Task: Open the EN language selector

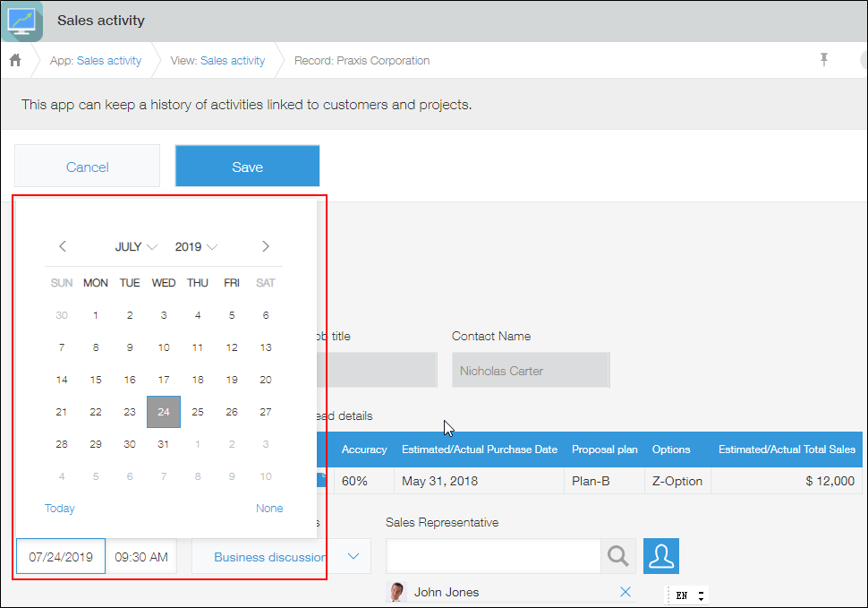Action: coord(686,593)
